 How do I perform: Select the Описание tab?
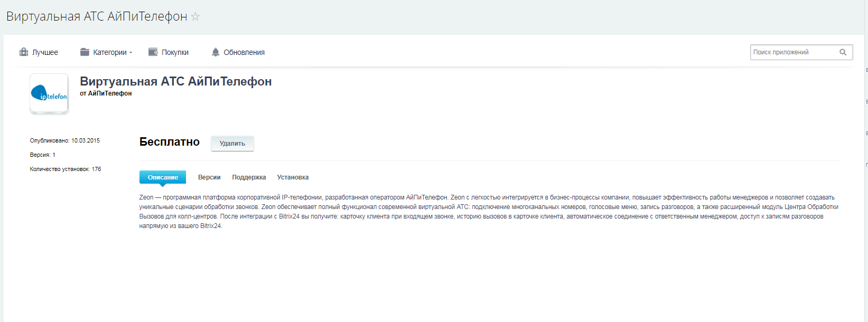[163, 177]
